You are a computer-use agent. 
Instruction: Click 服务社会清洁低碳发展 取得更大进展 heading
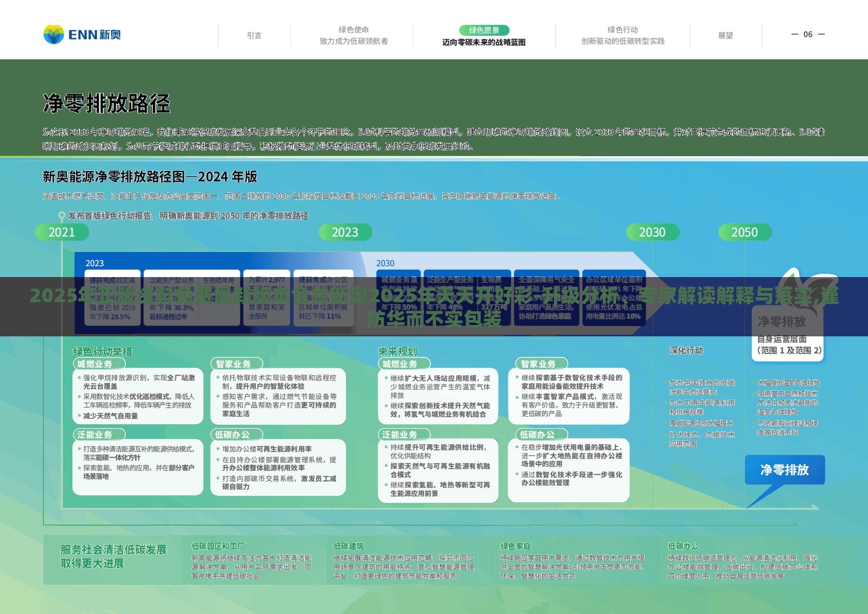coord(113,556)
